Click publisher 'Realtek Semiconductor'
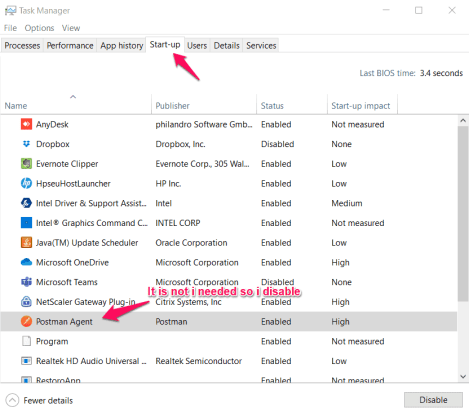This screenshot has width=469, height=417. coord(199,361)
